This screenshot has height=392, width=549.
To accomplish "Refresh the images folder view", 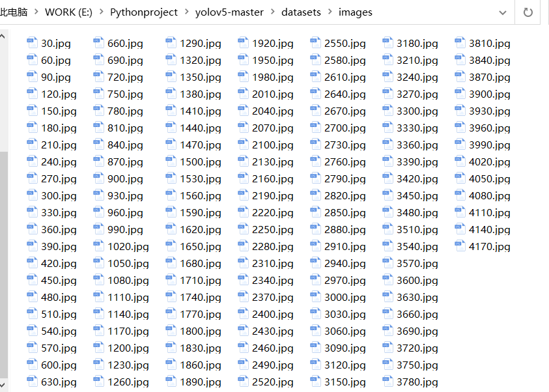I will click(x=528, y=12).
